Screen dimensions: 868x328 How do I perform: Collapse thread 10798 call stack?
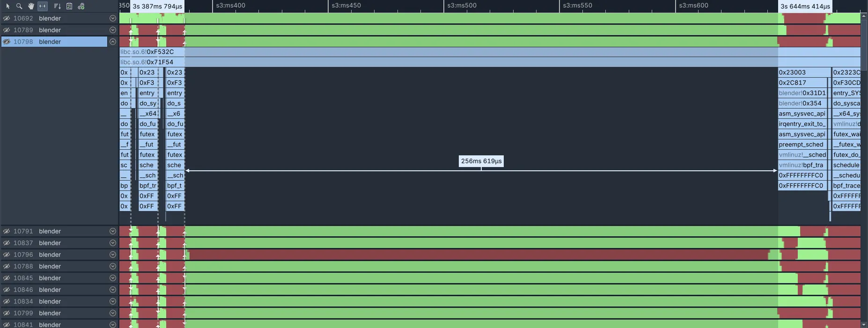click(112, 42)
